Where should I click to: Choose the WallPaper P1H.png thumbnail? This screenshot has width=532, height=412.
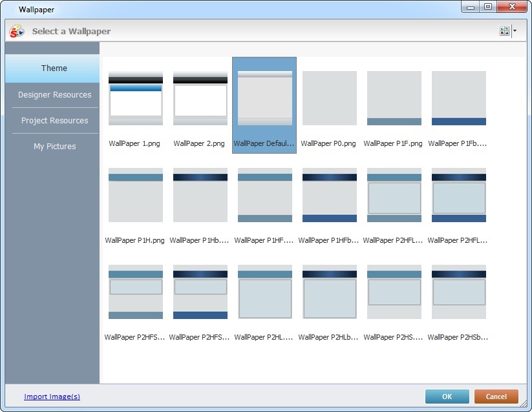click(x=136, y=195)
